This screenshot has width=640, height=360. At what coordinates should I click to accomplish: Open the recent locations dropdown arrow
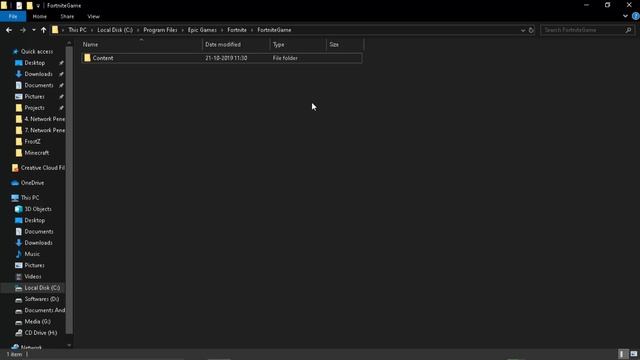coord(33,30)
